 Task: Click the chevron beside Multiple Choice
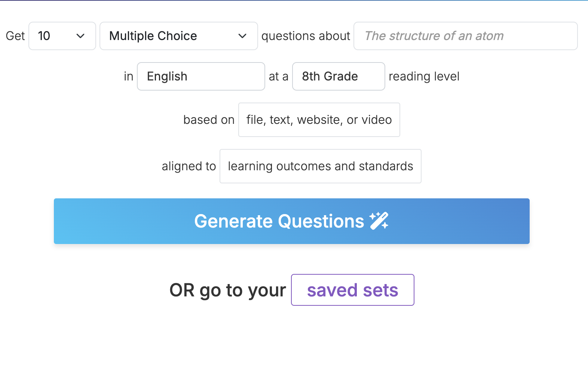(242, 36)
